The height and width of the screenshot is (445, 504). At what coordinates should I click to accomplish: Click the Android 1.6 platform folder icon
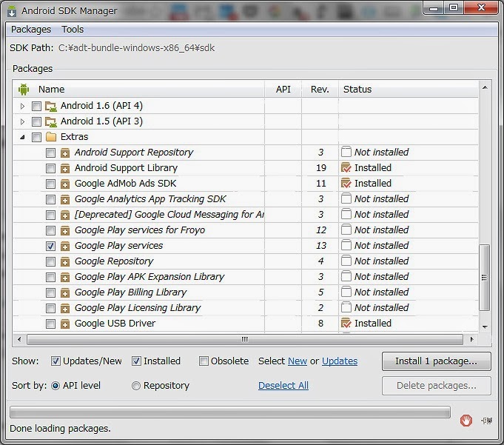point(51,106)
